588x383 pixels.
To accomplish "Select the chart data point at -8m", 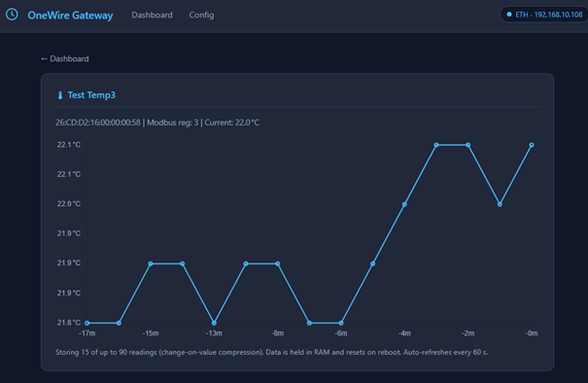I will [x=278, y=263].
